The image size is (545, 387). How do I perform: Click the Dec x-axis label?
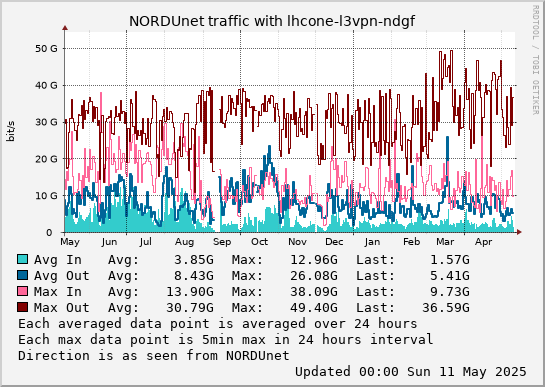[334, 242]
